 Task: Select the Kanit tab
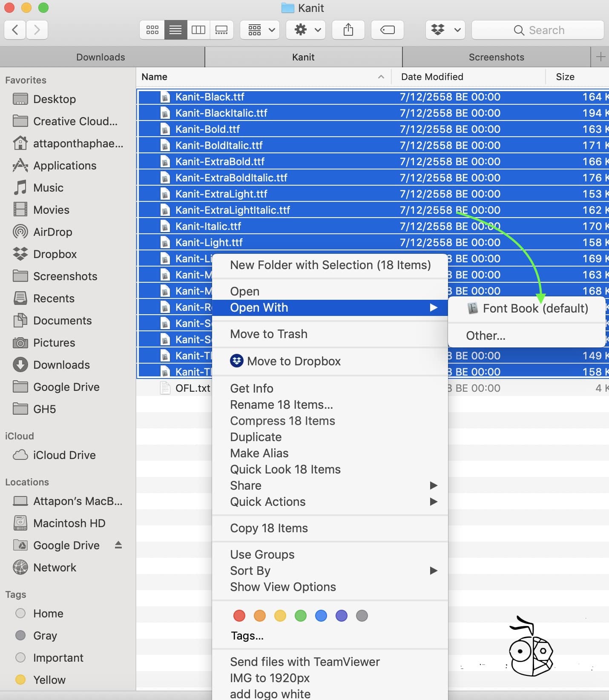303,57
